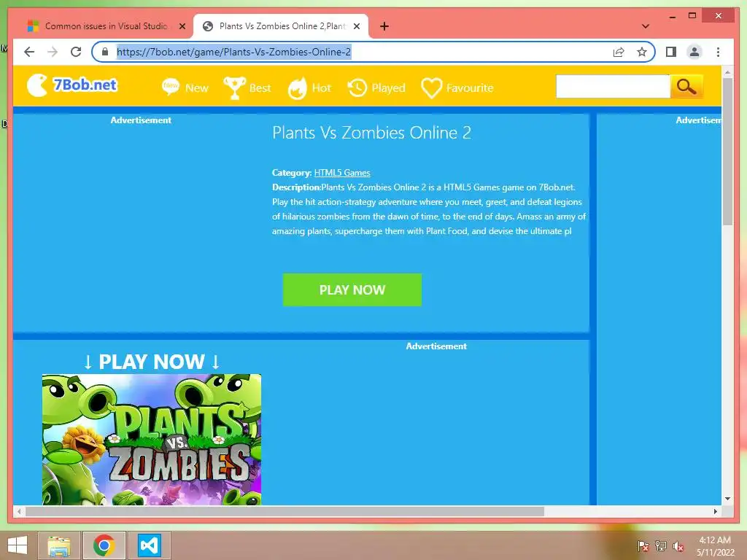747x560 pixels.
Task: Close the Common issues in Visual Studio tab
Action: [x=182, y=26]
